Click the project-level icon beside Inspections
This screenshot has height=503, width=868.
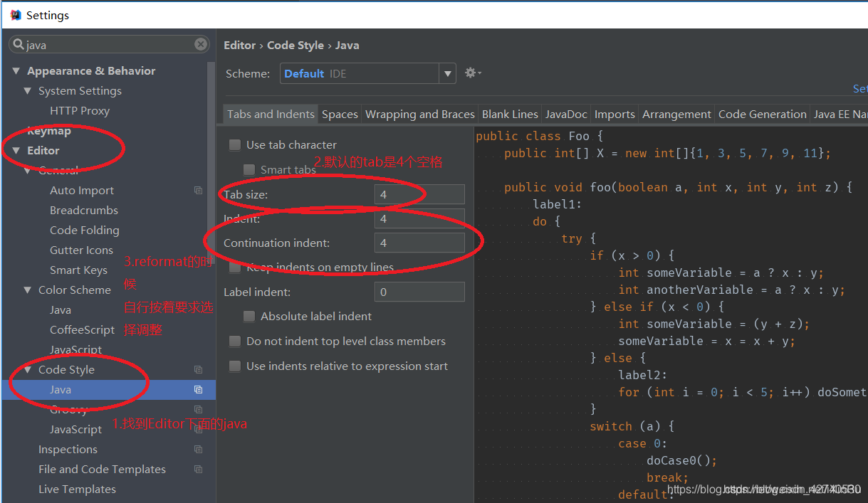[198, 450]
